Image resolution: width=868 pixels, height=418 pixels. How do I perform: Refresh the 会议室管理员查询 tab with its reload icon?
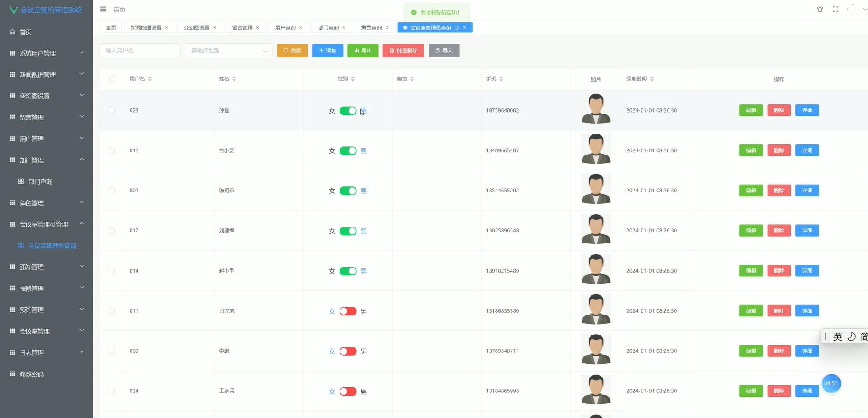(456, 27)
